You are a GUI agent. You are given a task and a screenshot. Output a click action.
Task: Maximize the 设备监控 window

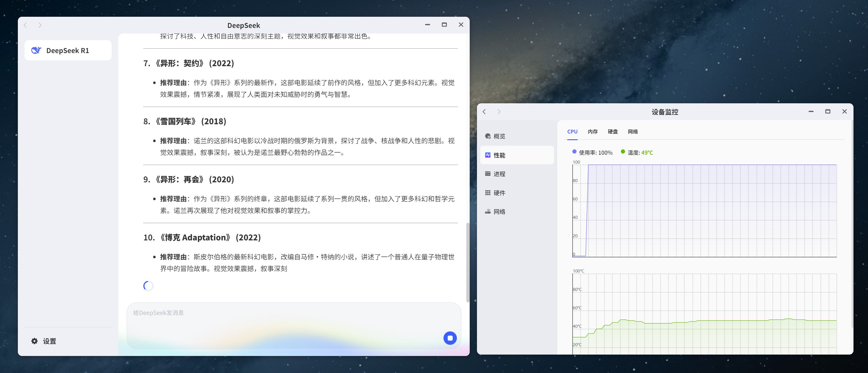coord(827,112)
